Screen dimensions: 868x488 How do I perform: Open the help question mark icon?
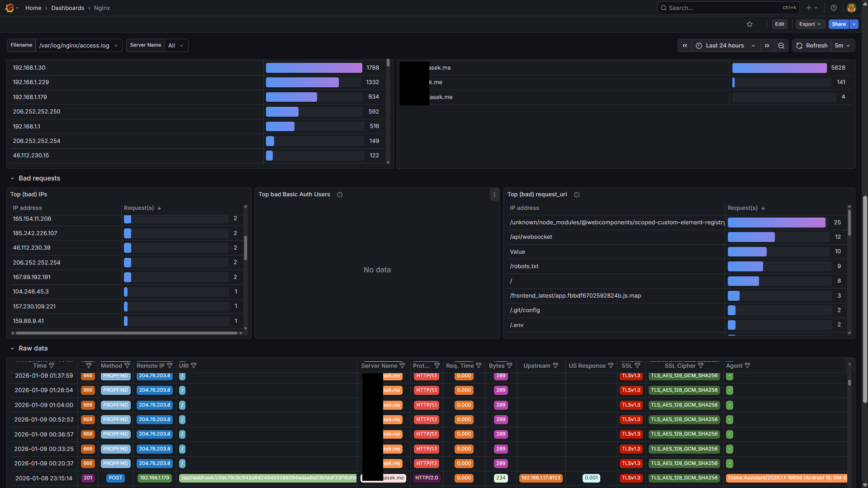tap(834, 8)
